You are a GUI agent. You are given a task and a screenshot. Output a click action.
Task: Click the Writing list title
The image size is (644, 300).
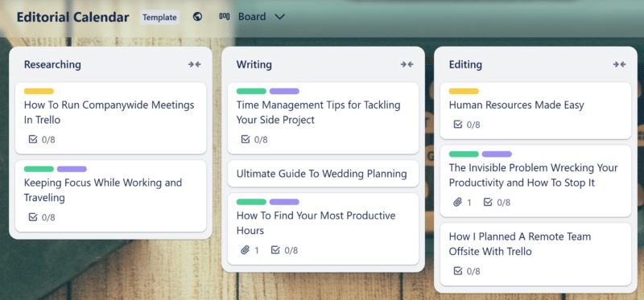click(x=254, y=64)
